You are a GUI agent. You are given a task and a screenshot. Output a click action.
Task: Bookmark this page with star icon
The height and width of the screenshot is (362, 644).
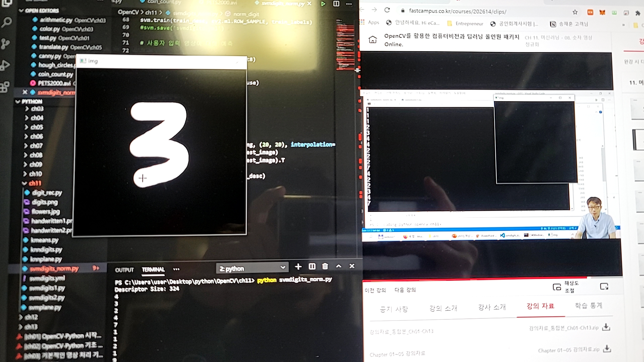tap(575, 12)
